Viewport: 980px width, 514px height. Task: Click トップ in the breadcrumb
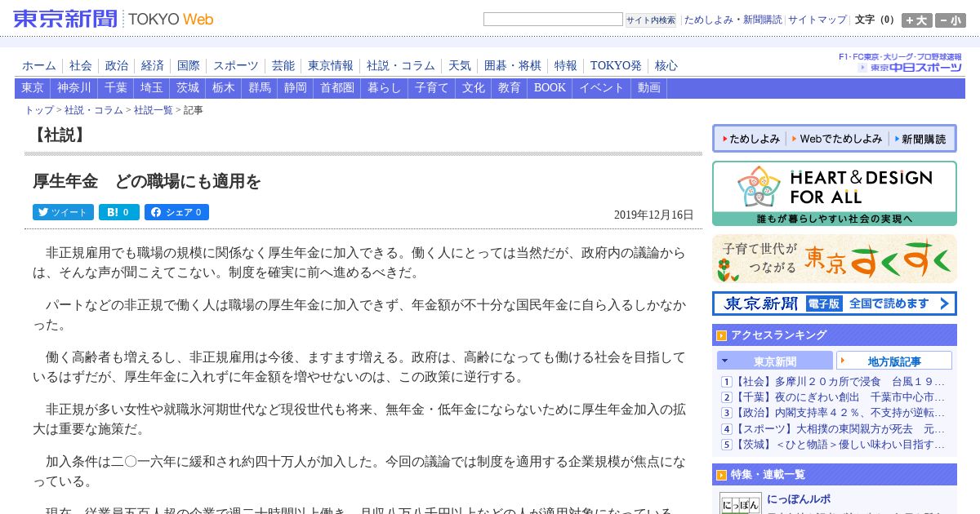click(x=39, y=110)
